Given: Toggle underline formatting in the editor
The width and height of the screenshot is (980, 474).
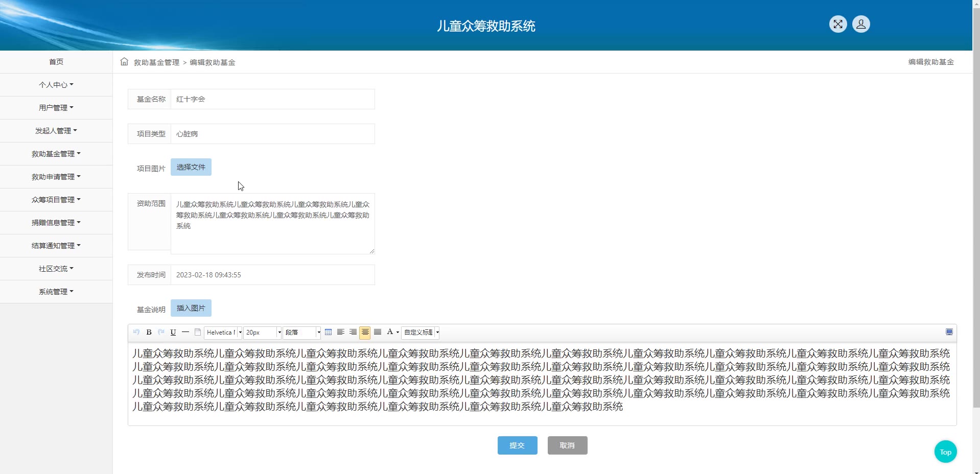Looking at the screenshot, I should click(x=173, y=332).
